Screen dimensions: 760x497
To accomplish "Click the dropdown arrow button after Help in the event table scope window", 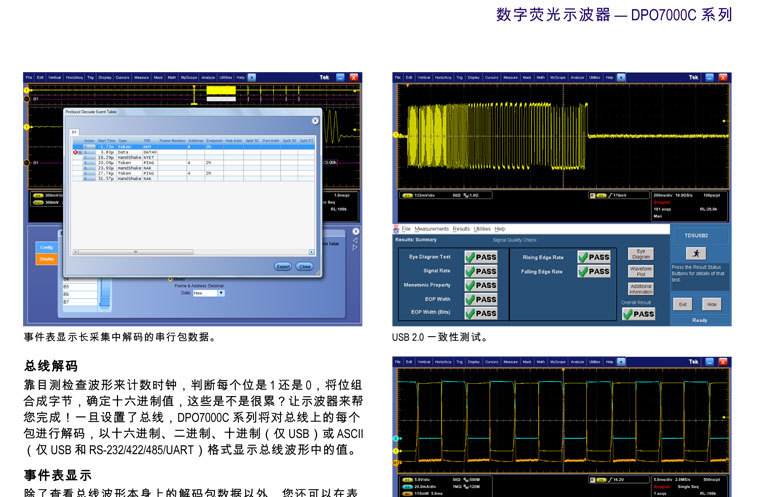I will coord(252,77).
